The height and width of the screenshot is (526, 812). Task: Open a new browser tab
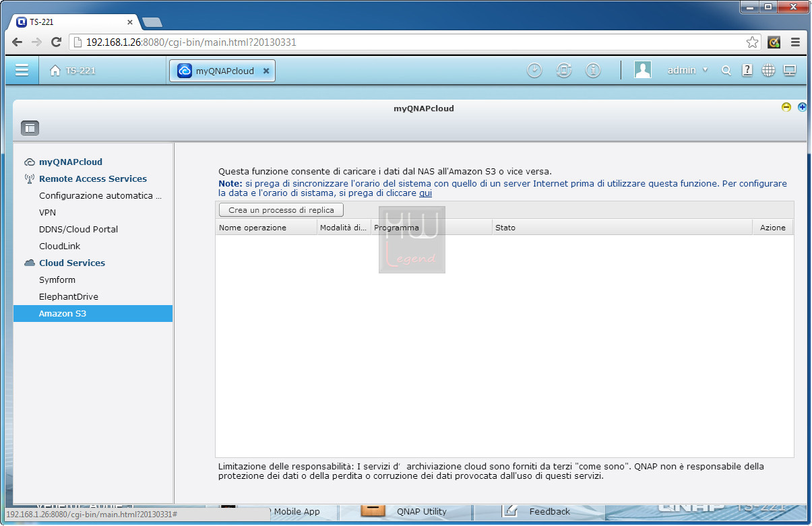153,22
